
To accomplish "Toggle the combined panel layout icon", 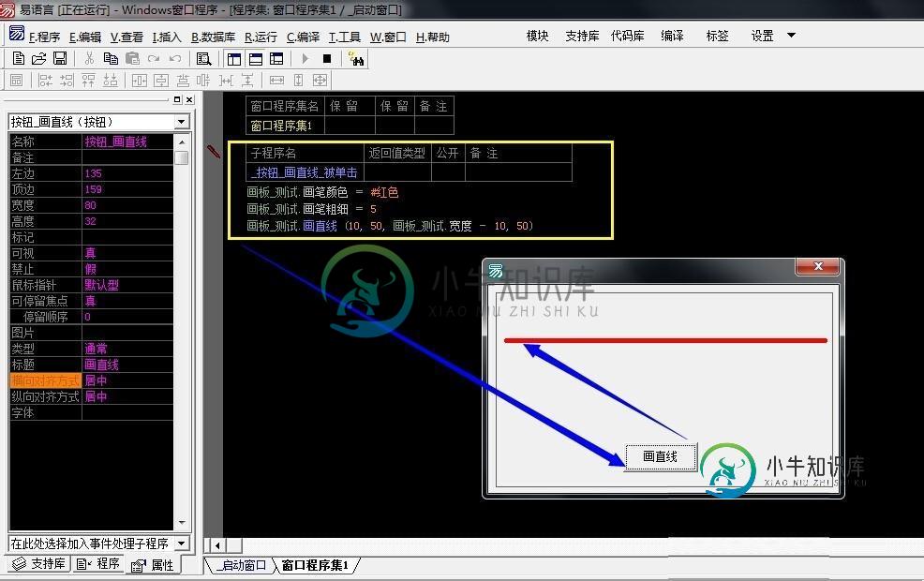I will pos(276,59).
